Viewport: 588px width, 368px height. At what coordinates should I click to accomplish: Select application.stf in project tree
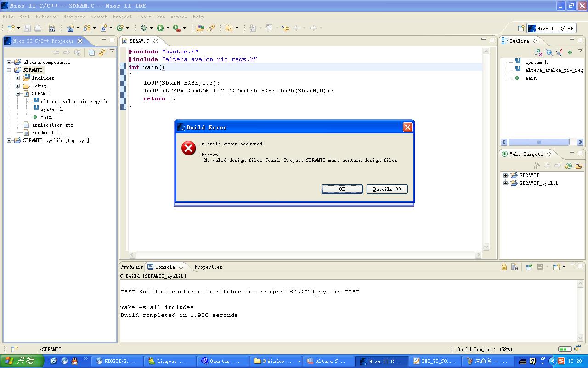(x=52, y=125)
